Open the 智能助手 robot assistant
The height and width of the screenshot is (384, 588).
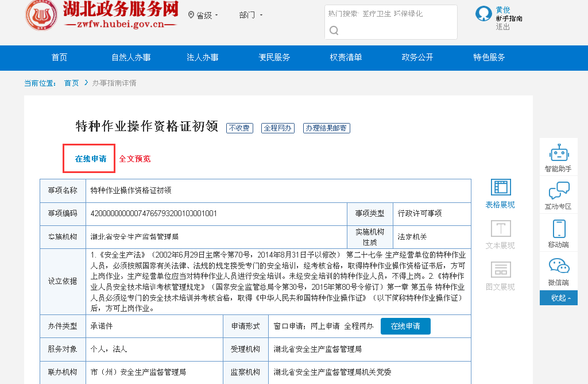pos(558,153)
